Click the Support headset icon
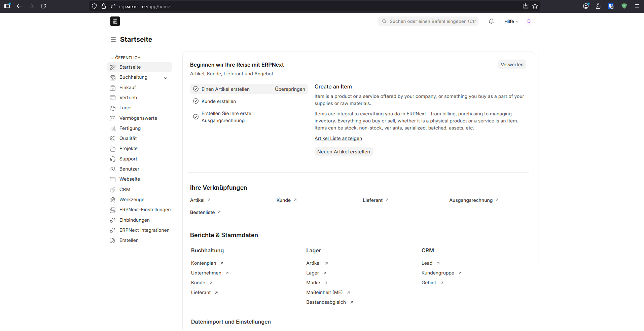 pos(113,159)
